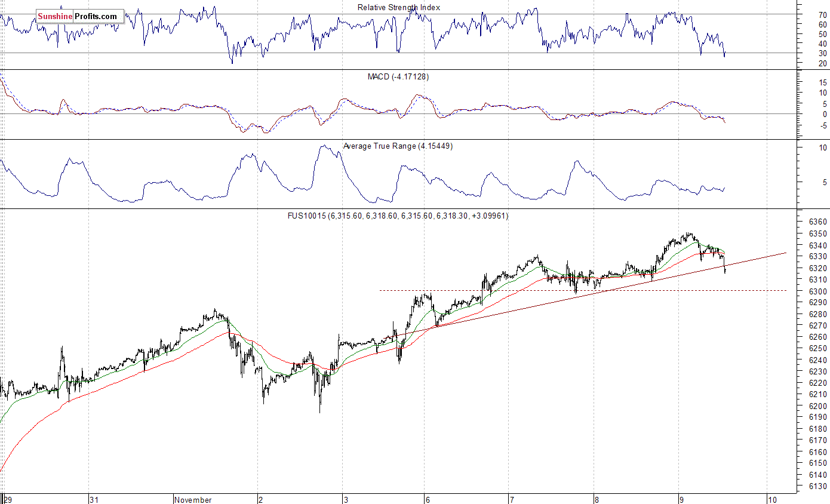Click the November label on date axis
Screen dimensions: 830x504
193,500
